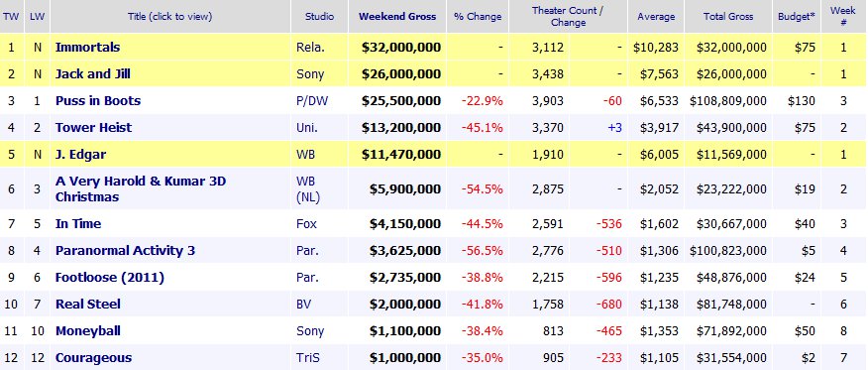Viewport: 868px width, 370px height.
Task: Open the In Time title link
Action: [78, 224]
